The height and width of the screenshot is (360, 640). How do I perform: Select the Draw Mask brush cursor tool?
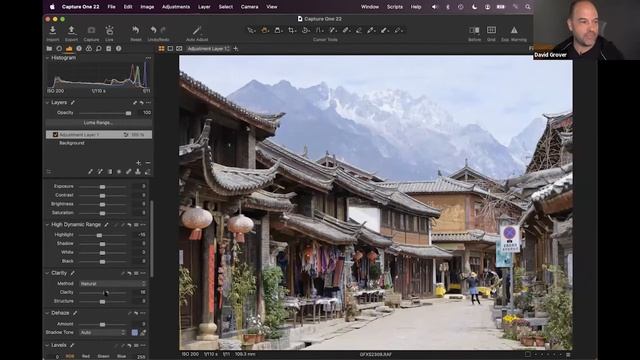coord(346,30)
